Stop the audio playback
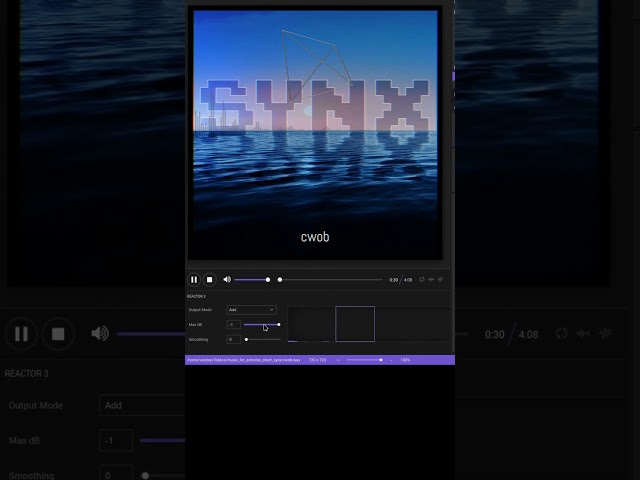Screen dimensions: 640x480 (x=209, y=280)
